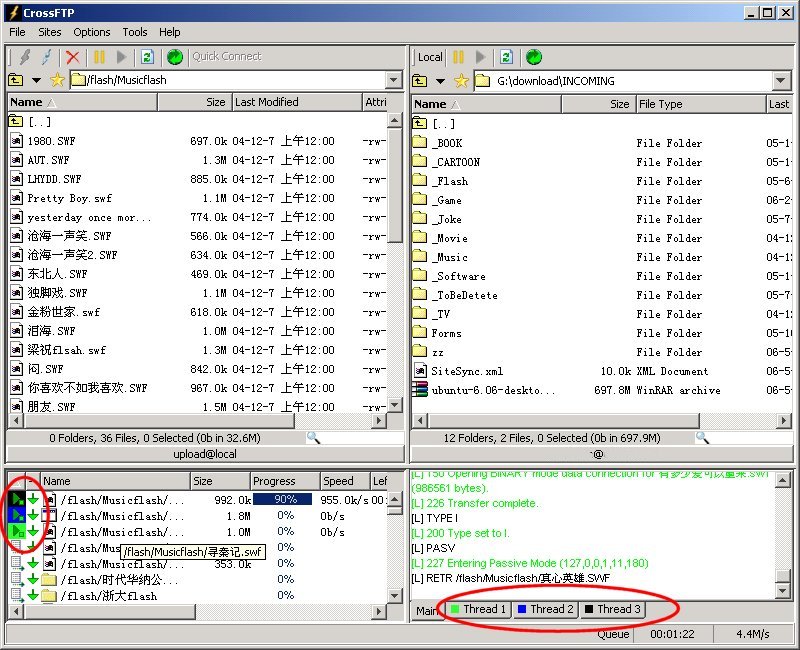Sort the queue by Progress column
The height and width of the screenshot is (650, 800).
285,481
